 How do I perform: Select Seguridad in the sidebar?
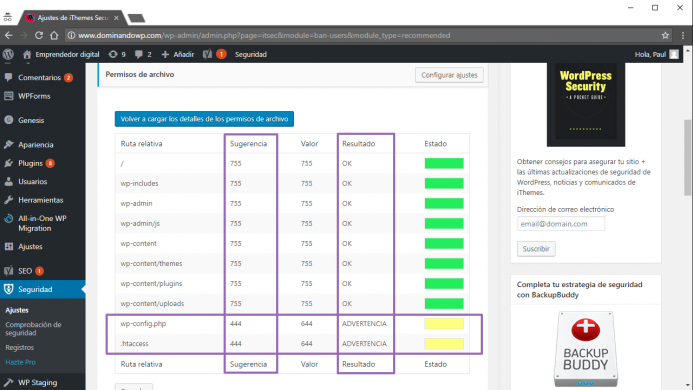tap(43, 289)
